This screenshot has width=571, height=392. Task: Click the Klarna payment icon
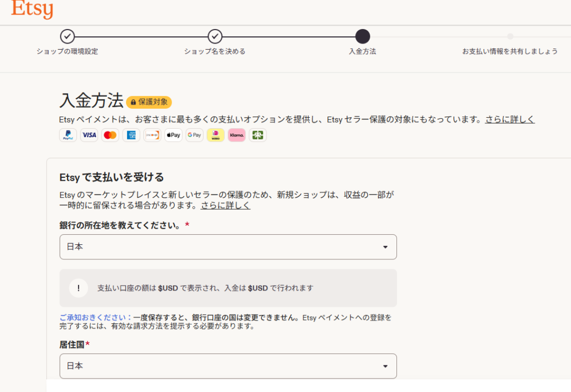pos(236,135)
